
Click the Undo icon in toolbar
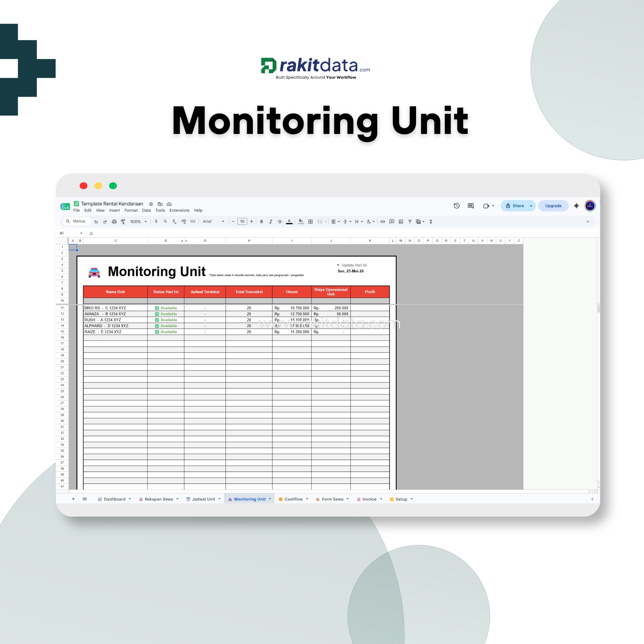click(x=96, y=221)
